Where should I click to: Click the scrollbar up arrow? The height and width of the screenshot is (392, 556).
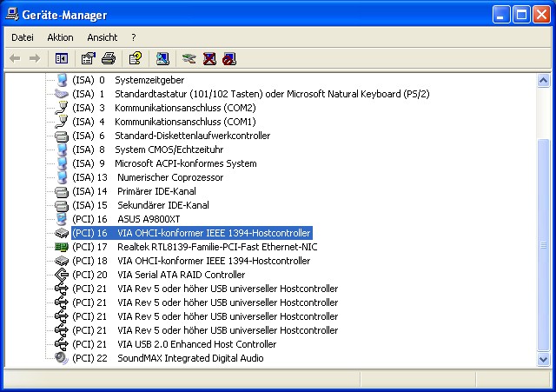[x=543, y=81]
